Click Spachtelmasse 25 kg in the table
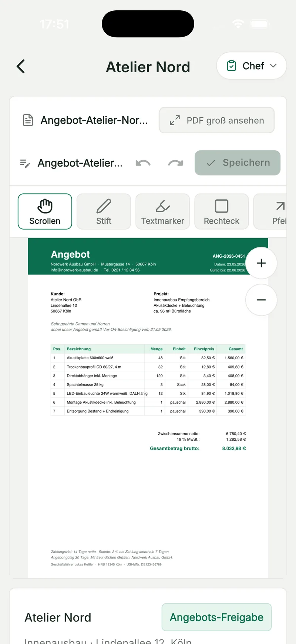This screenshot has width=296, height=644. pyautogui.click(x=85, y=385)
